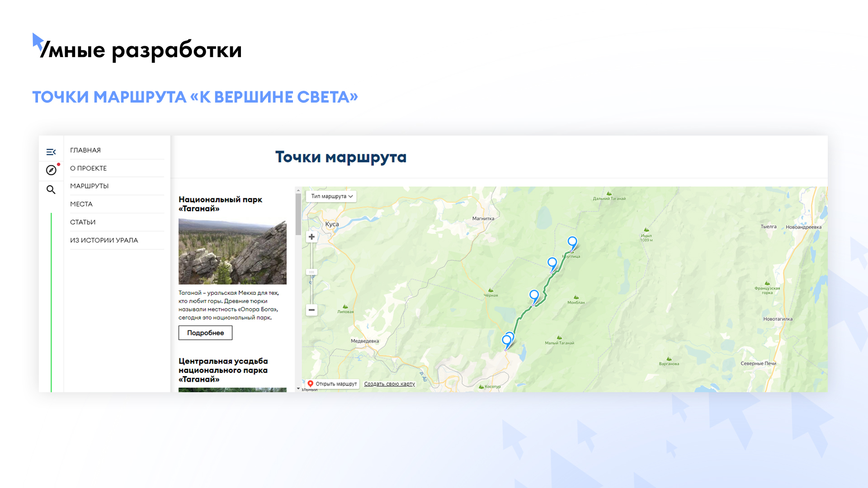The image size is (868, 488).
Task: Click Монблан mountain icon on map
Action: tap(576, 297)
